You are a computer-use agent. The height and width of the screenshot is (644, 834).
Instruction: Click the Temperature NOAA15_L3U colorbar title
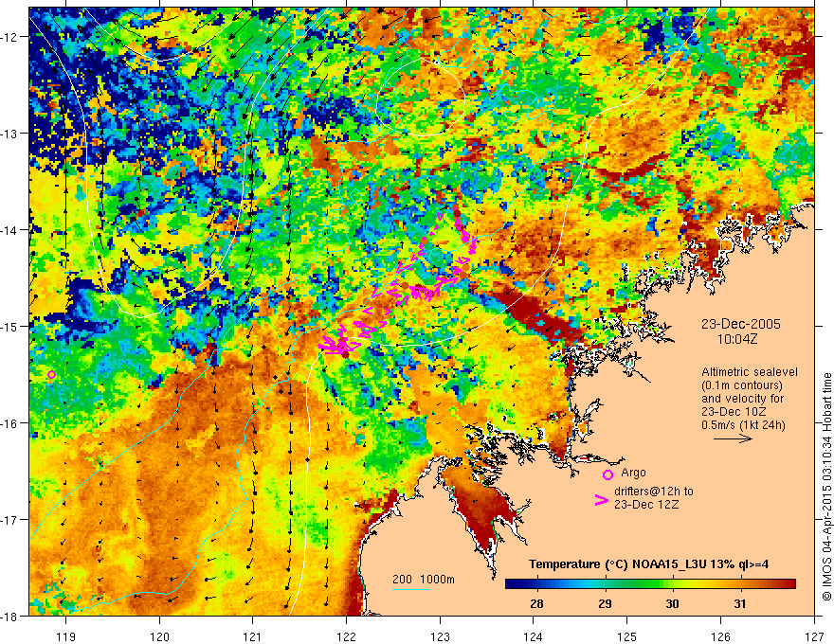coord(648,564)
